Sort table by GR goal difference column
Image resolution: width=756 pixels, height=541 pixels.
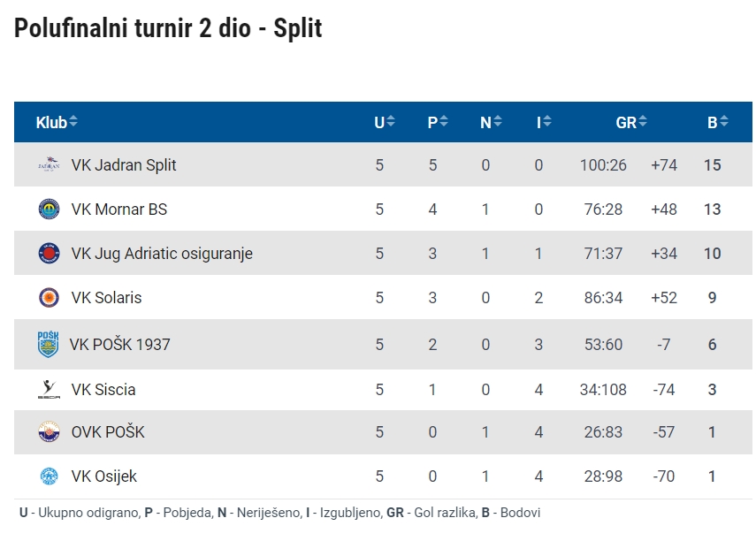click(631, 123)
